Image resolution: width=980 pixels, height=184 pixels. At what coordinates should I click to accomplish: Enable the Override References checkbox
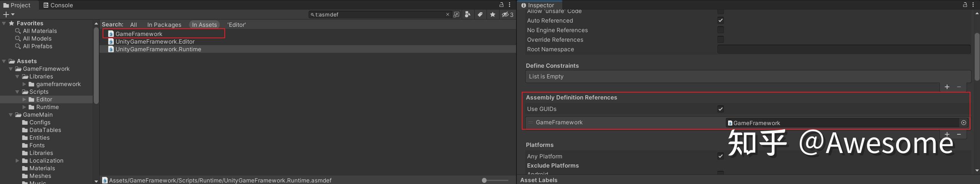click(x=720, y=39)
